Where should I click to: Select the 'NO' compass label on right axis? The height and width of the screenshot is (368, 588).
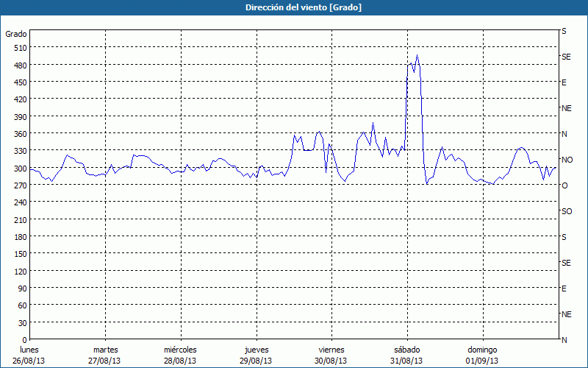point(567,160)
